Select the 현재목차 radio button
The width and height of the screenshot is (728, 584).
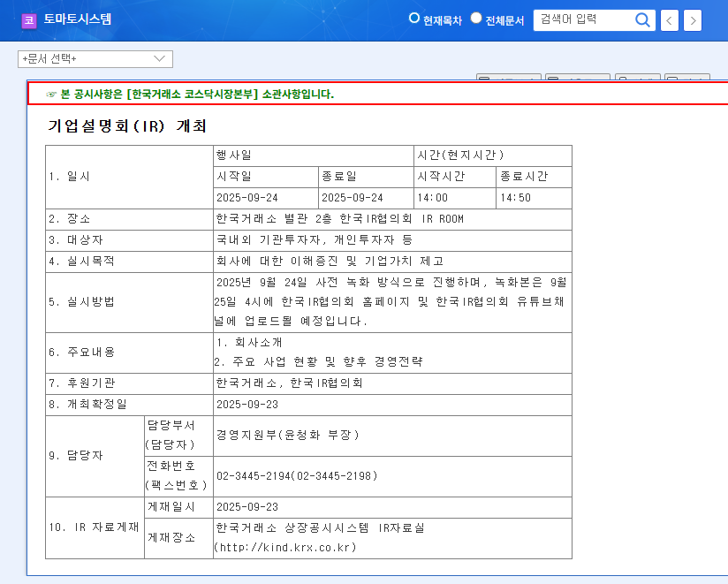click(x=413, y=18)
